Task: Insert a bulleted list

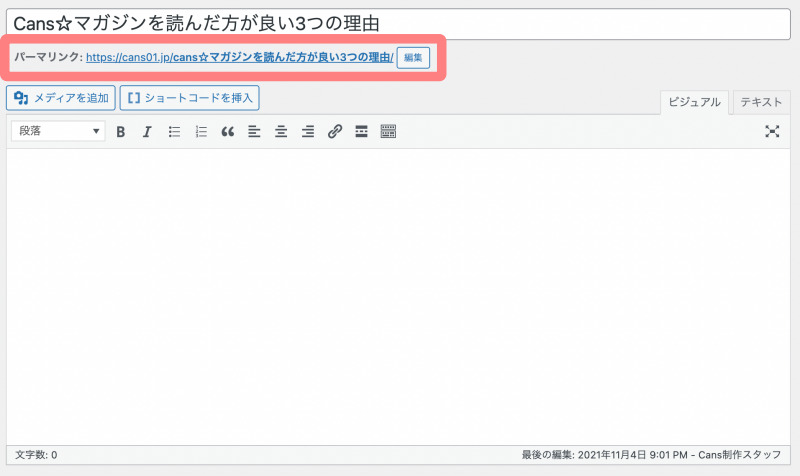Action: coord(174,131)
